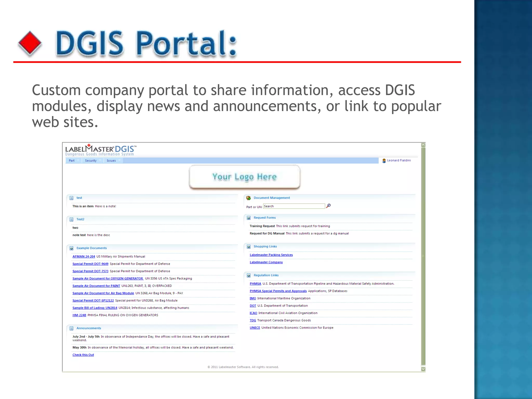Image resolution: width=532 pixels, height=399 pixels.
Task: Open Special Permit DOT-SP12122 link
Action: click(x=93, y=300)
